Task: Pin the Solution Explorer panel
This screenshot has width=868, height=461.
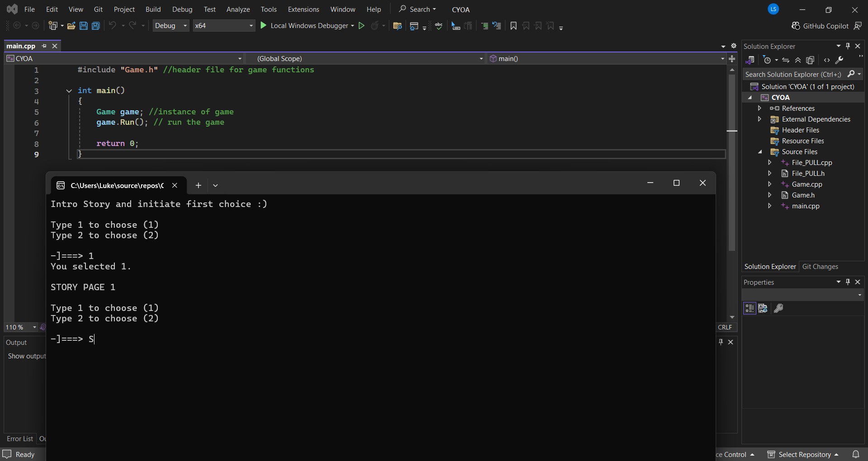Action: pyautogui.click(x=848, y=46)
